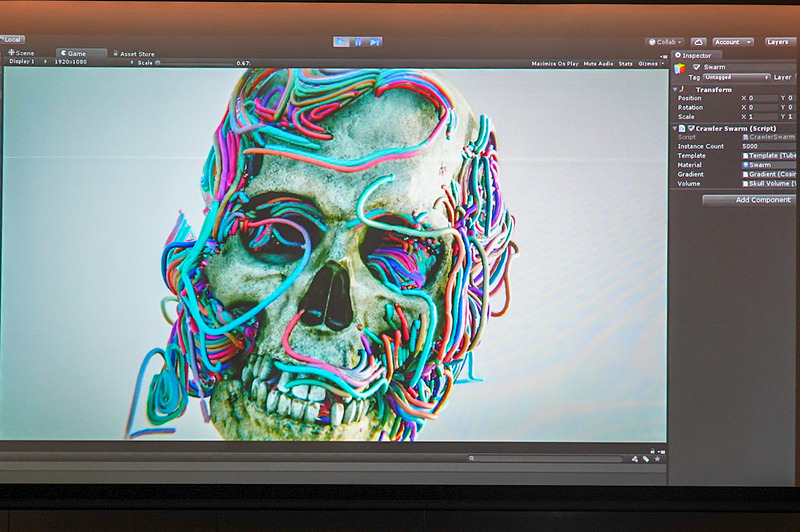Screen dimensions: 800x532
Task: Open the Project panel context menu icon
Action: pos(662,451)
